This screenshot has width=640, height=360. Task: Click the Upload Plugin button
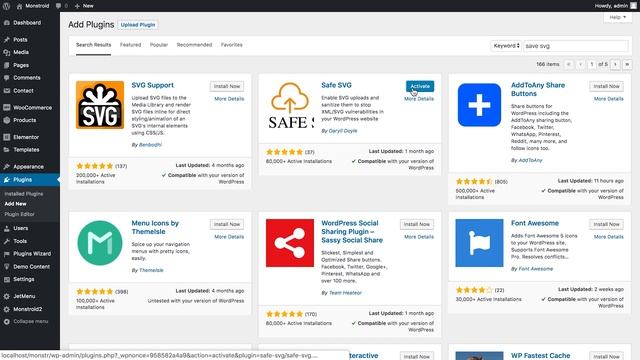(x=138, y=25)
